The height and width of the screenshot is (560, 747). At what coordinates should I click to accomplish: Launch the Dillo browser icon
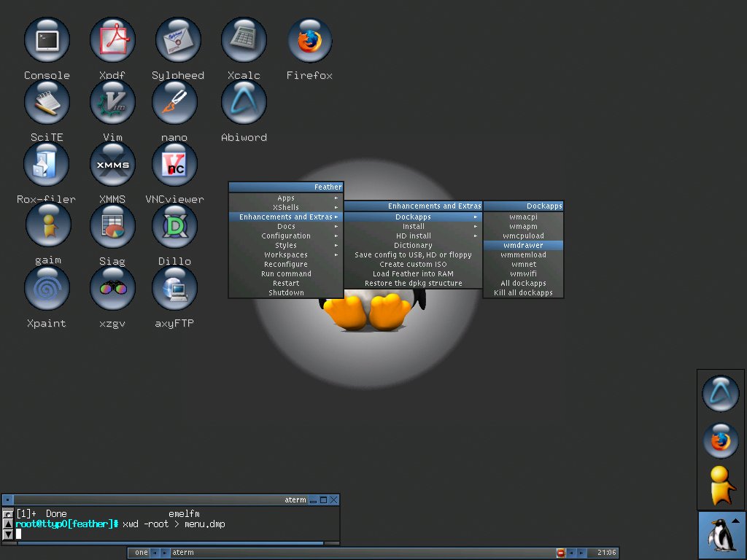point(174,226)
